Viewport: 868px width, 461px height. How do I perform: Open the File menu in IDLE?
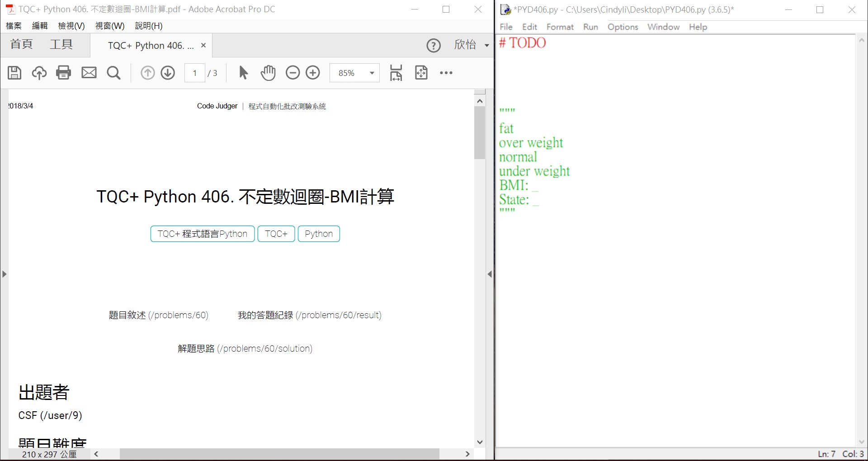pos(506,27)
